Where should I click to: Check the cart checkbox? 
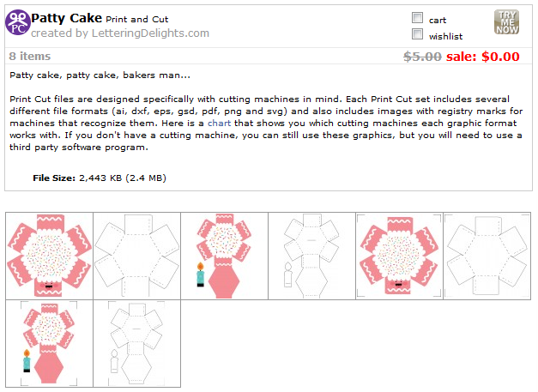[x=417, y=18]
